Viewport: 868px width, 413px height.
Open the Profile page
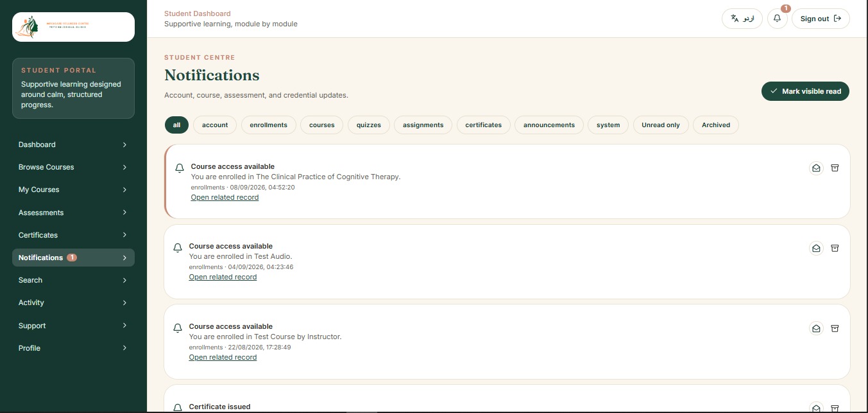[73, 348]
